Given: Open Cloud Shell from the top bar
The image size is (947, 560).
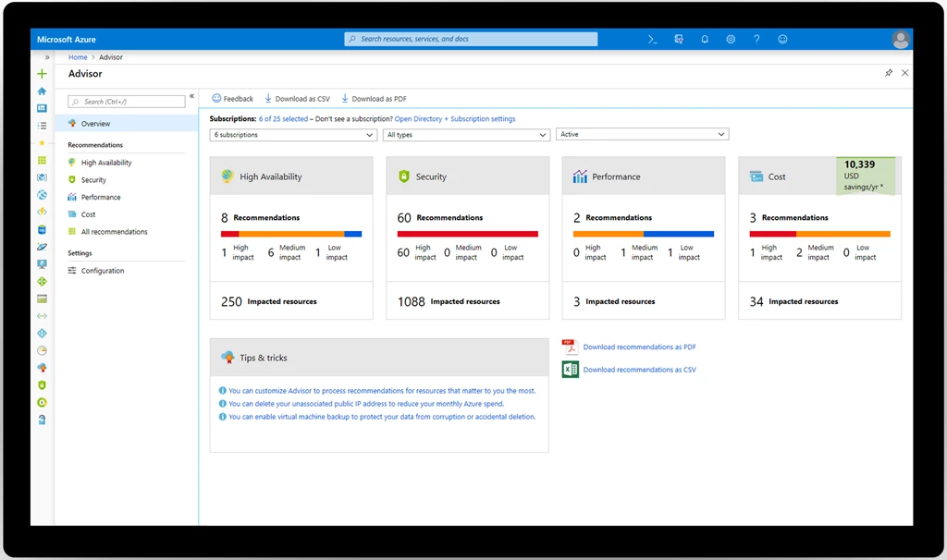Looking at the screenshot, I should pyautogui.click(x=653, y=40).
